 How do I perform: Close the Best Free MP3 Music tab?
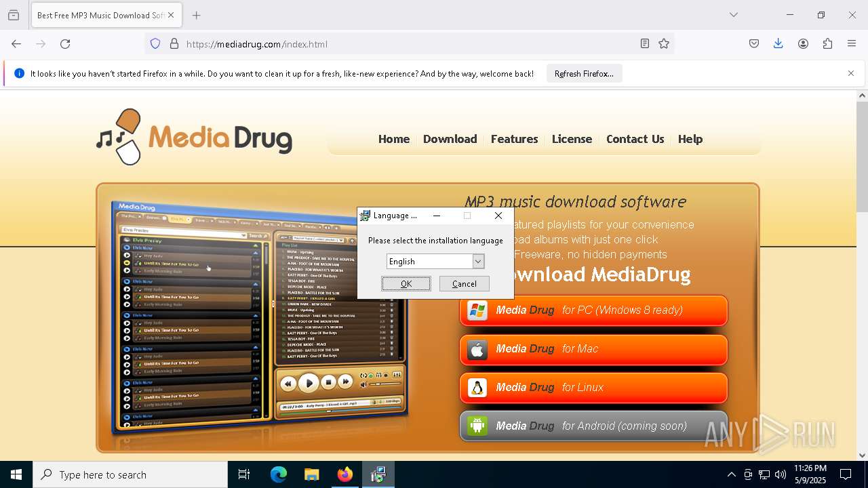tap(171, 15)
